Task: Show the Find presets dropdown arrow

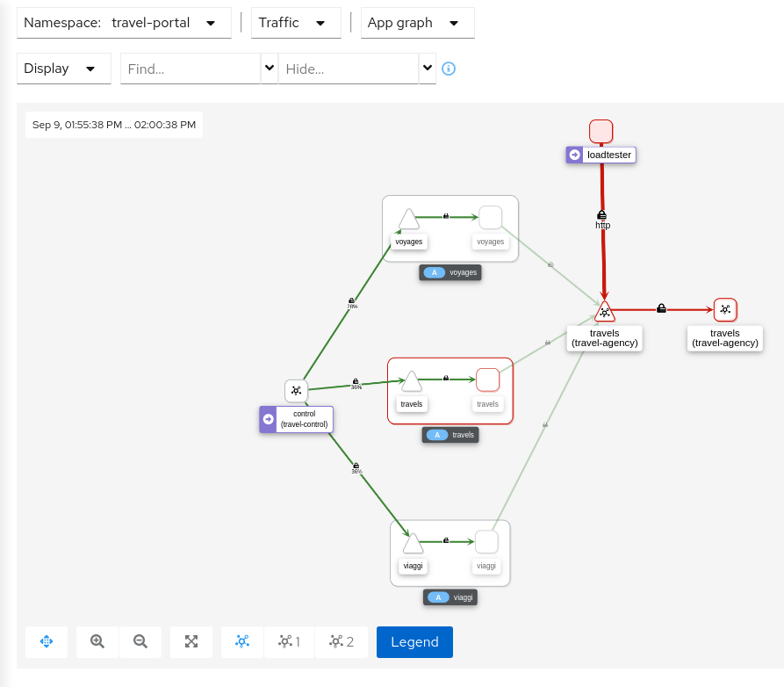Action: click(269, 68)
